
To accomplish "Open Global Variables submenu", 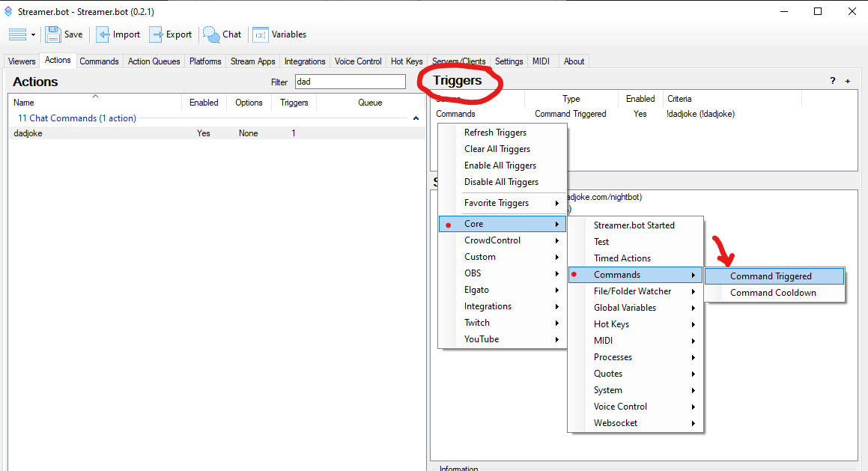I will coord(636,308).
